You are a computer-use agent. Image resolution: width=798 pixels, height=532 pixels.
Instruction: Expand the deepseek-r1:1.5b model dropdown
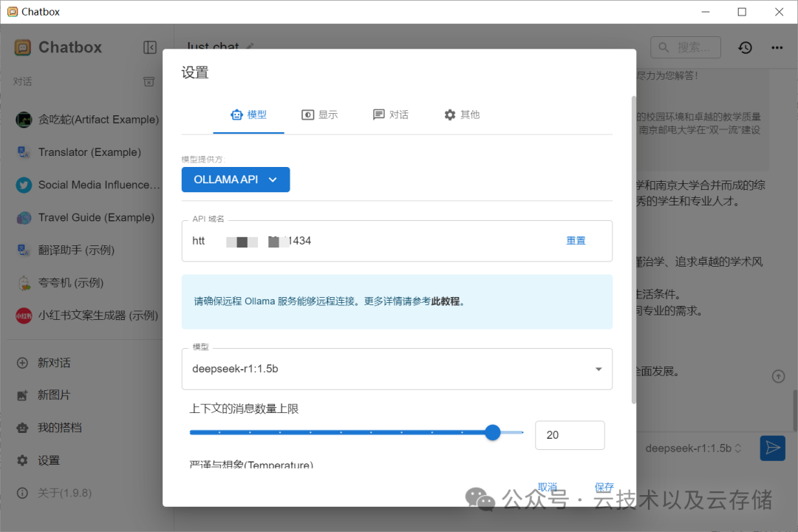click(x=397, y=369)
